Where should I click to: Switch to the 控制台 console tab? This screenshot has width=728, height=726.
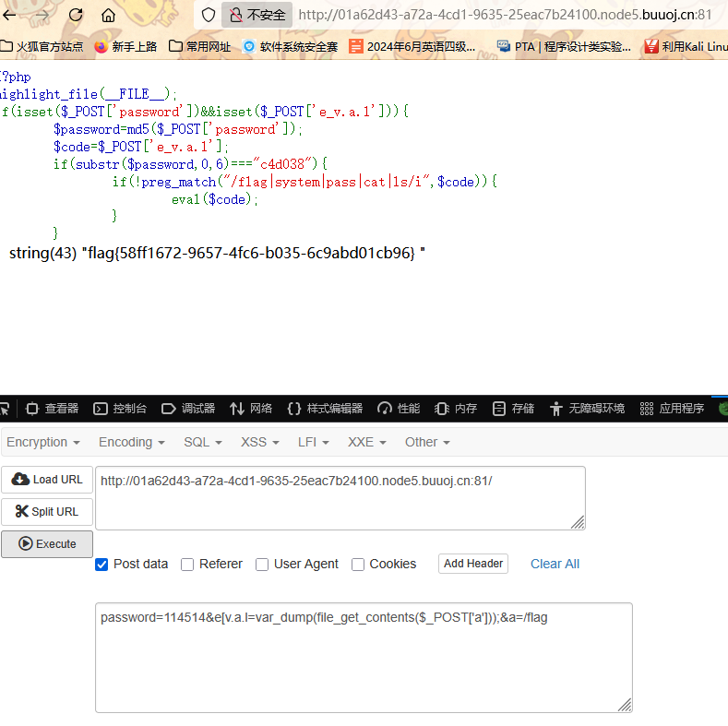tap(121, 408)
